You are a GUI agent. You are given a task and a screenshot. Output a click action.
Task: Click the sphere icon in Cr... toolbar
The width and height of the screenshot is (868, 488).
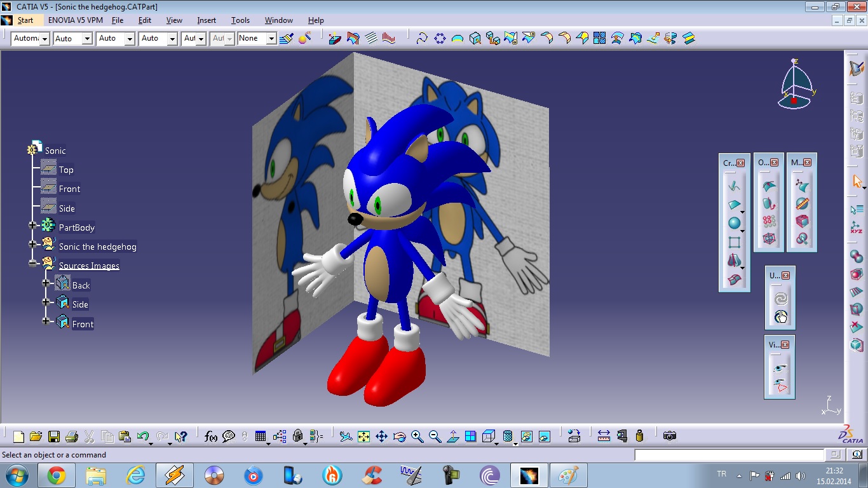click(735, 223)
